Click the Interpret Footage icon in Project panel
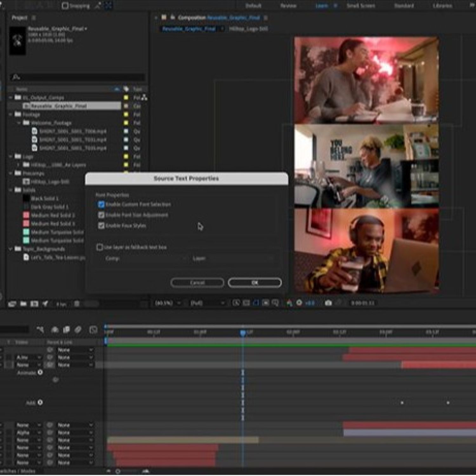Screen dimensions: 476x476 click(x=12, y=304)
